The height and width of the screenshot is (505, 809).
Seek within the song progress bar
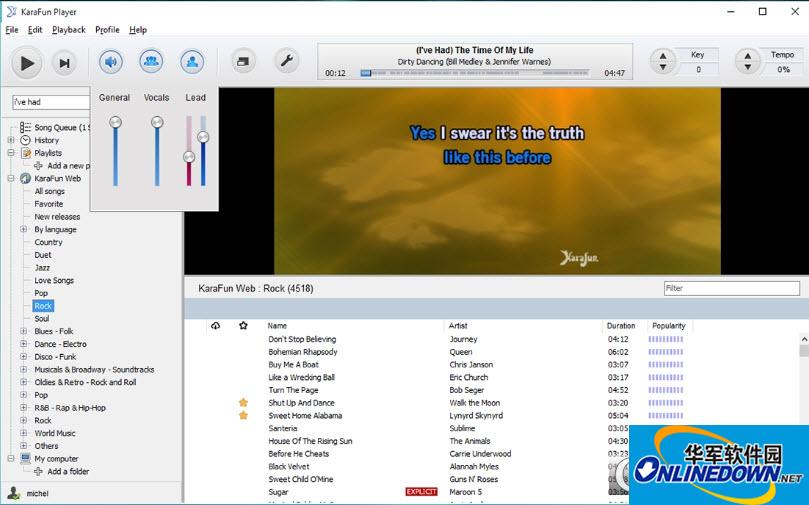tap(475, 73)
